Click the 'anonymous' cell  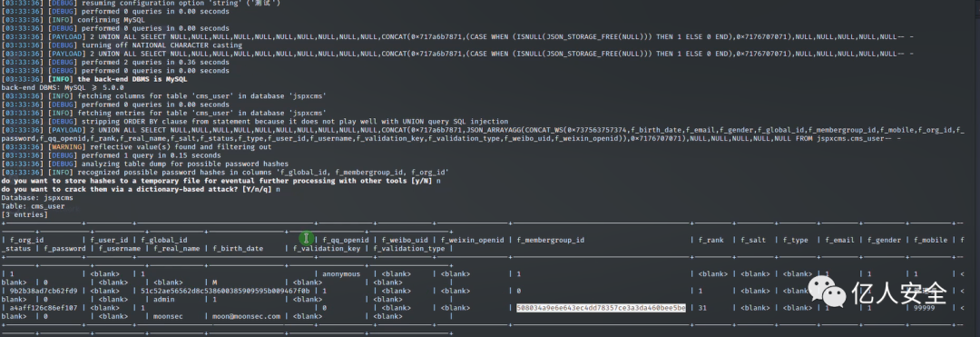(x=341, y=273)
